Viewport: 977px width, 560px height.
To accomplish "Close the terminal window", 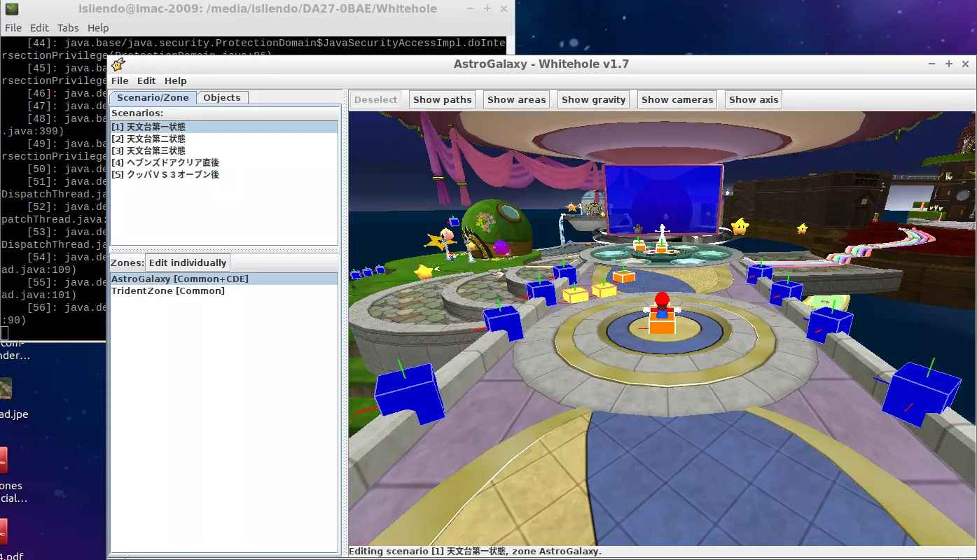I will [505, 9].
